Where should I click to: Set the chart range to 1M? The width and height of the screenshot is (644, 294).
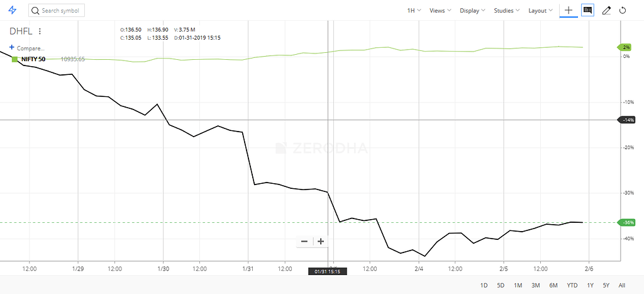click(518, 285)
